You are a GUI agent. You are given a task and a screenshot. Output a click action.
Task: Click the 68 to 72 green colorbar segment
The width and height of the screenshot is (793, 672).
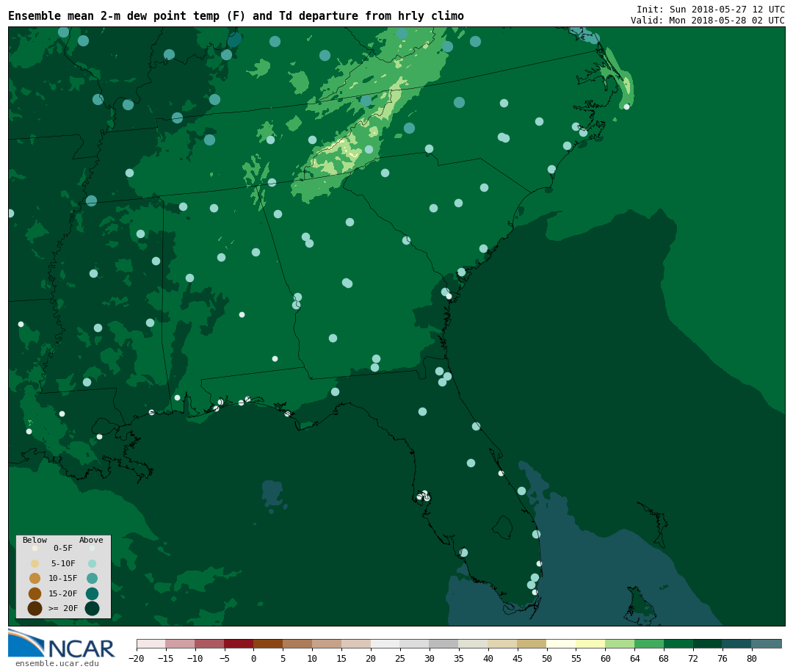coord(679,643)
